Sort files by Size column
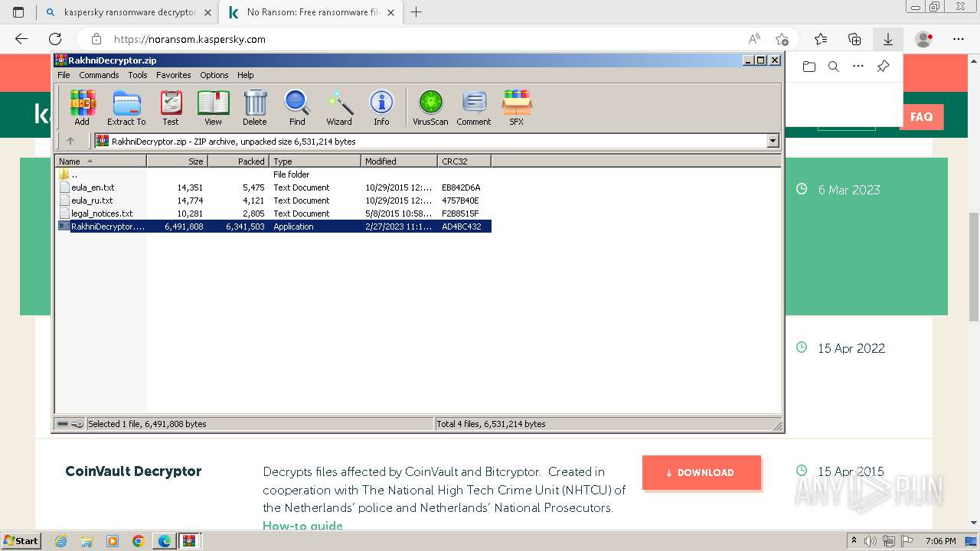 [x=177, y=161]
